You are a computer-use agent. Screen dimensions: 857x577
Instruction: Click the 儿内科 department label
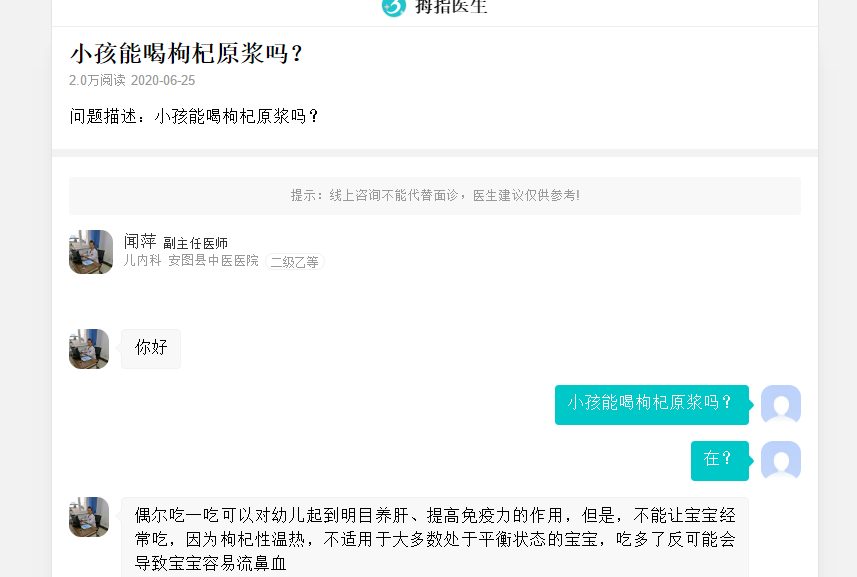tap(142, 261)
